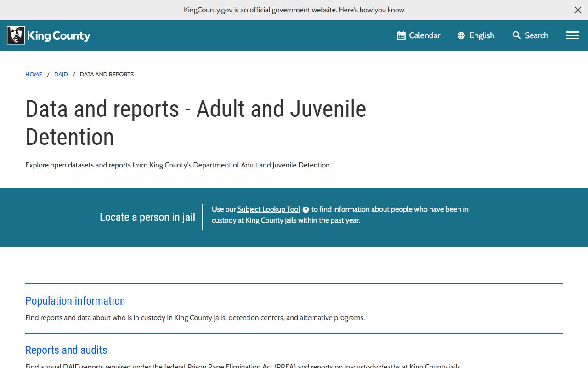588x368 pixels.
Task: Click the page title "Data and reports - Adult and Juvenile Detention"
Action: click(x=196, y=123)
